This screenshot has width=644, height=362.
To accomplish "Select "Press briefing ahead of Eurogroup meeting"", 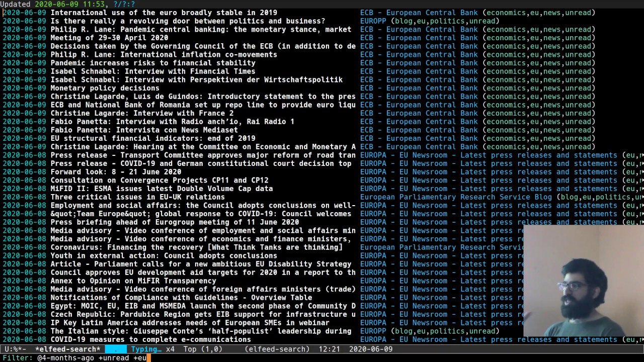I will [175, 222].
